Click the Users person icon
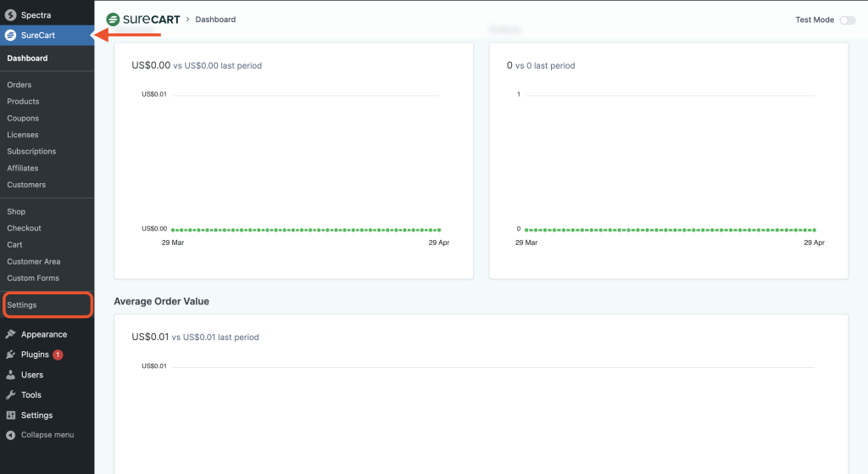The width and height of the screenshot is (868, 474). [10, 375]
